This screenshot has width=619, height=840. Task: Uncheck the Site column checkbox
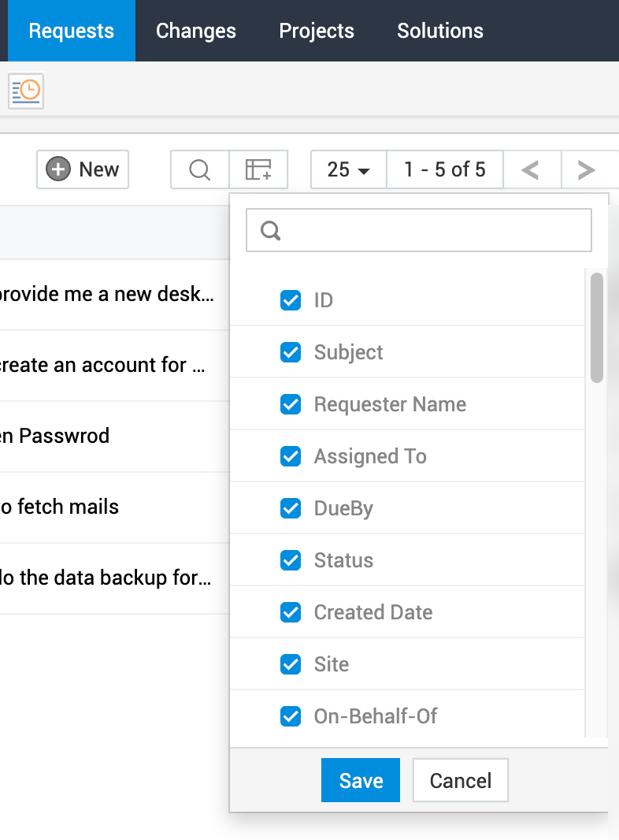point(291,664)
